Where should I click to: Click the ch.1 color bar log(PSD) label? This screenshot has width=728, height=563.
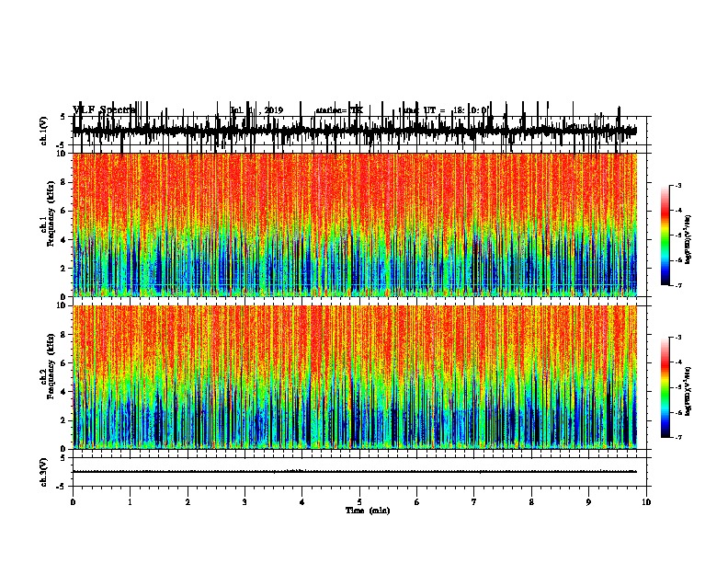tap(688, 239)
